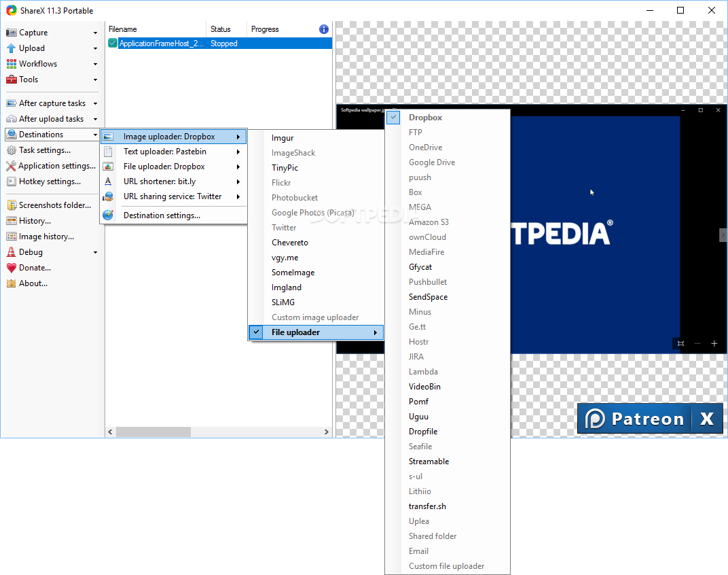
Task: Click the URL shortener letter icon
Action: (108, 181)
